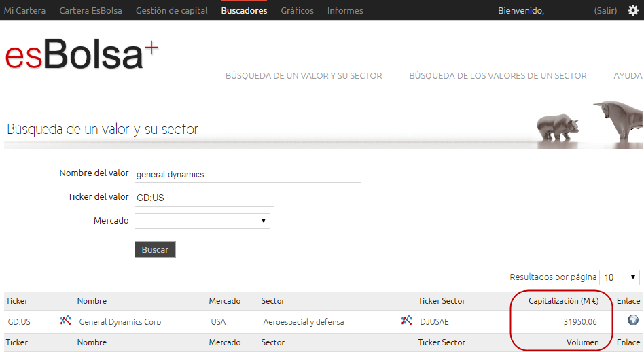This screenshot has height=352, width=644.
Task: Select the 31950.06 capitalization value
Action: pos(580,321)
